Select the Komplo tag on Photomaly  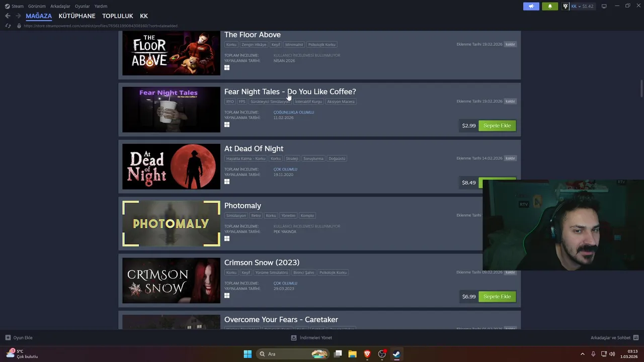[307, 216]
